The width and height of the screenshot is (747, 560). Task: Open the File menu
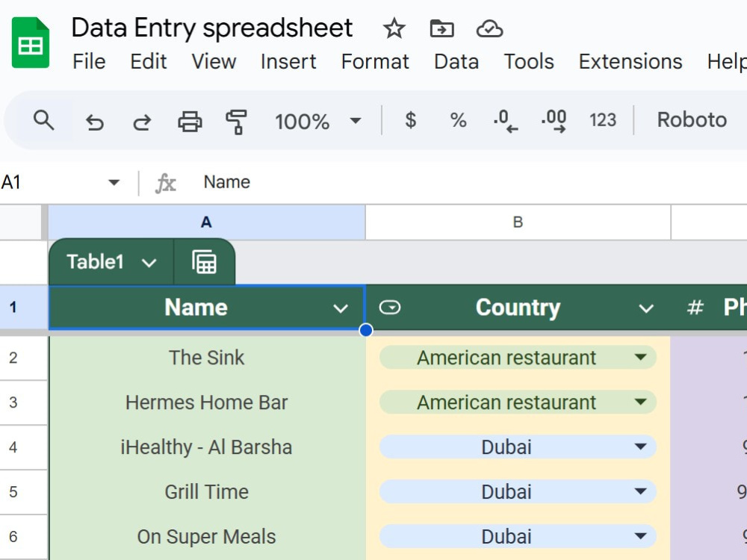pyautogui.click(x=89, y=62)
